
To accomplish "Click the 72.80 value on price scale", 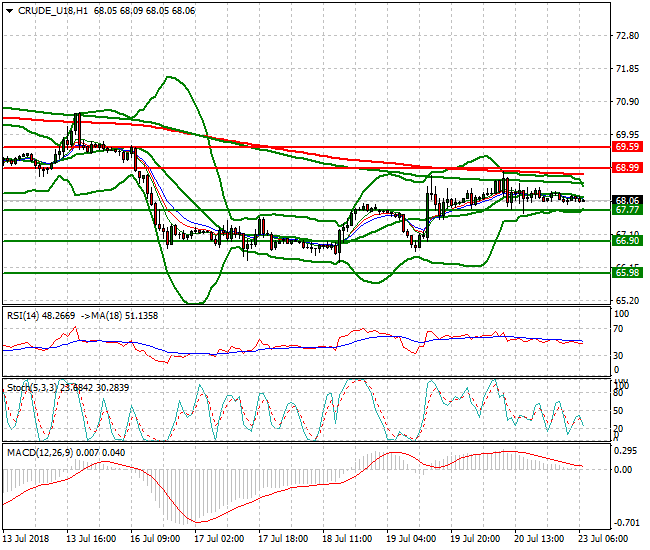I will coord(627,36).
